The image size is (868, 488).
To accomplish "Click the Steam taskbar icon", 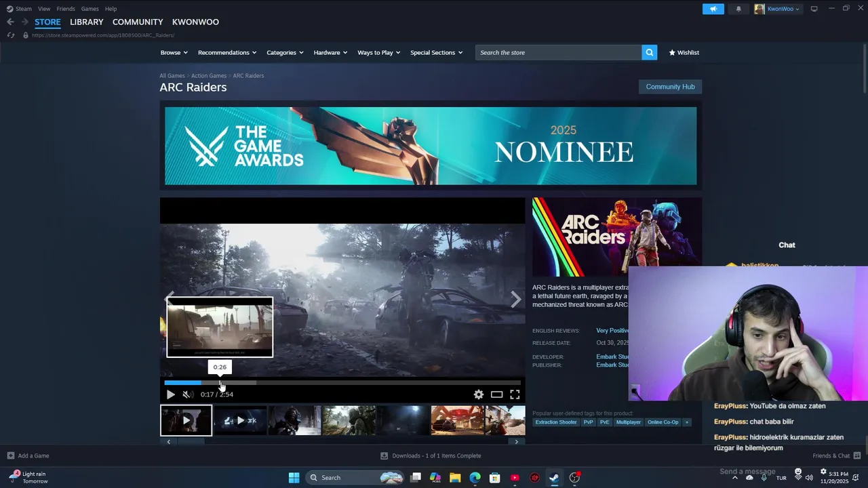I will pyautogui.click(x=554, y=478).
